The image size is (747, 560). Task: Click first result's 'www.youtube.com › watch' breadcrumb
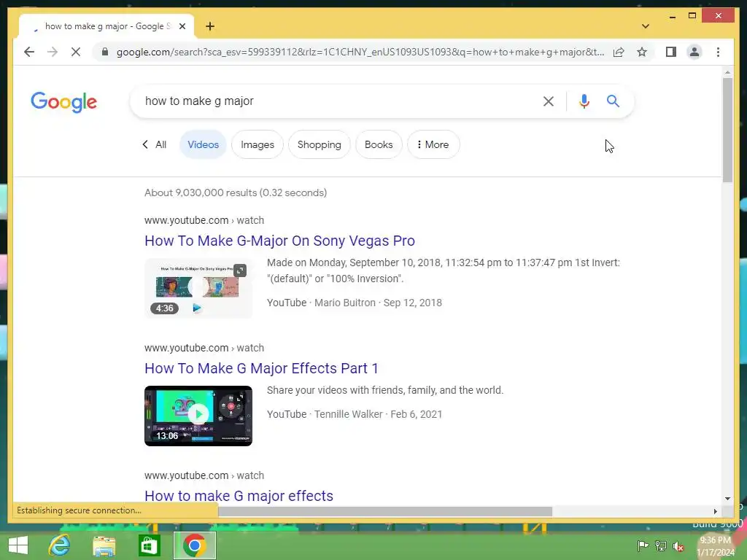204,220
